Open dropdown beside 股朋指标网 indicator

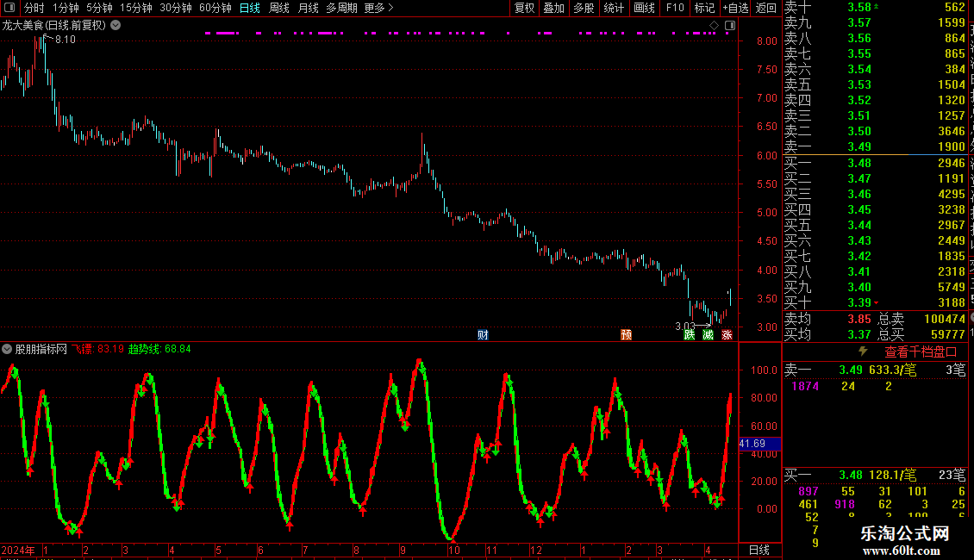(x=7, y=349)
